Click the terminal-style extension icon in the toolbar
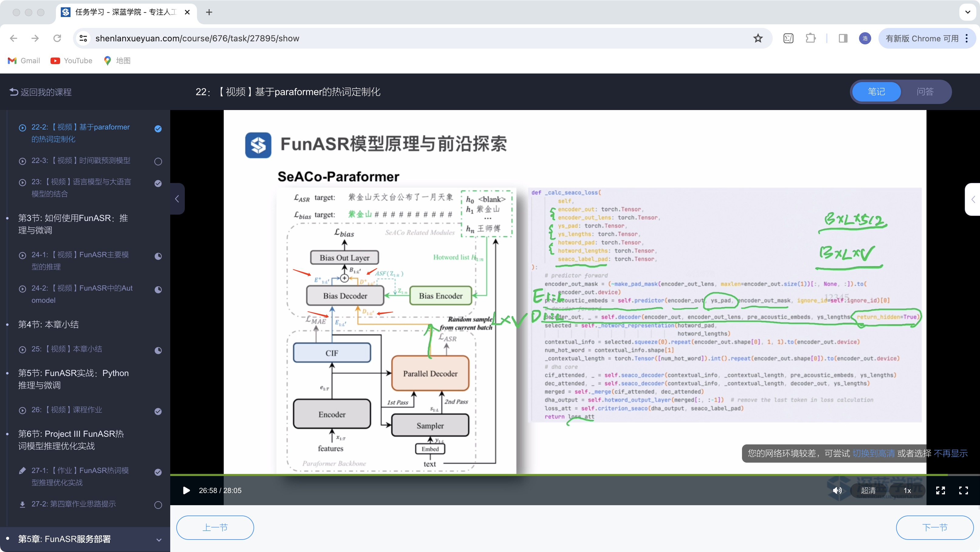980x552 pixels. click(788, 38)
